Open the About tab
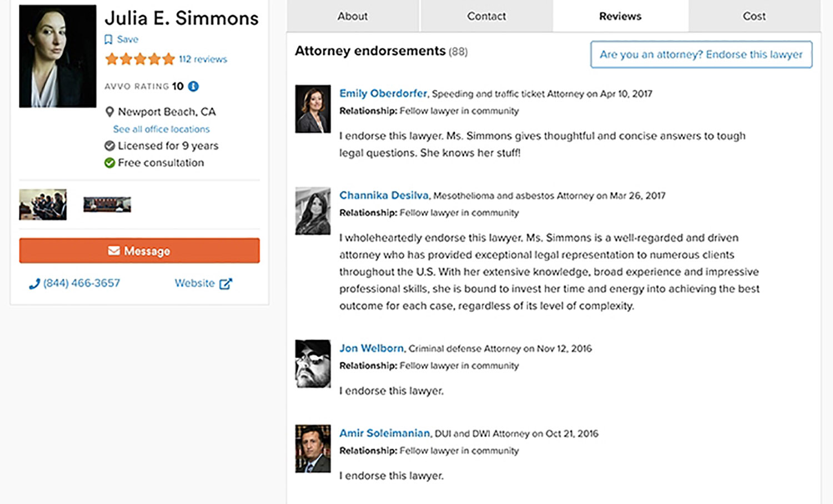 [x=353, y=17]
